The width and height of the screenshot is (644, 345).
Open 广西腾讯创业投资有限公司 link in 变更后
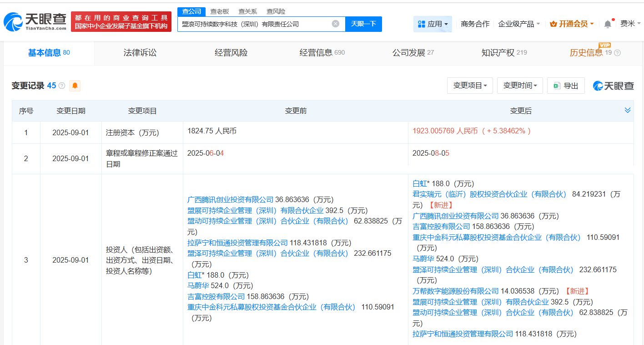pos(456,216)
